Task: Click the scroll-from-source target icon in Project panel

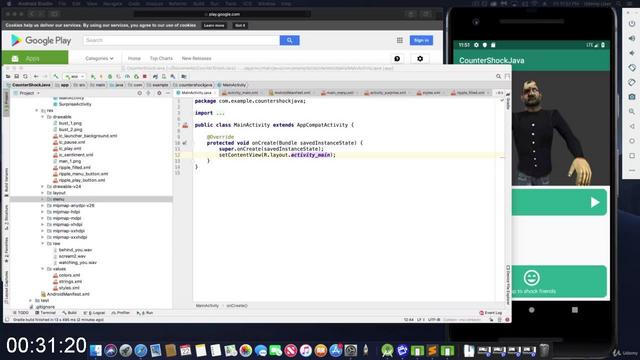Action: coord(140,93)
